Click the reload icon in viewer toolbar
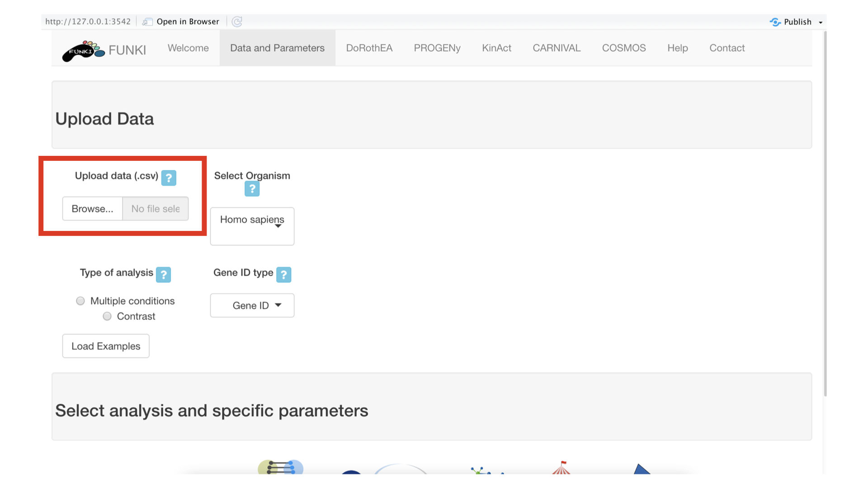The height and width of the screenshot is (488, 868). coord(237,22)
